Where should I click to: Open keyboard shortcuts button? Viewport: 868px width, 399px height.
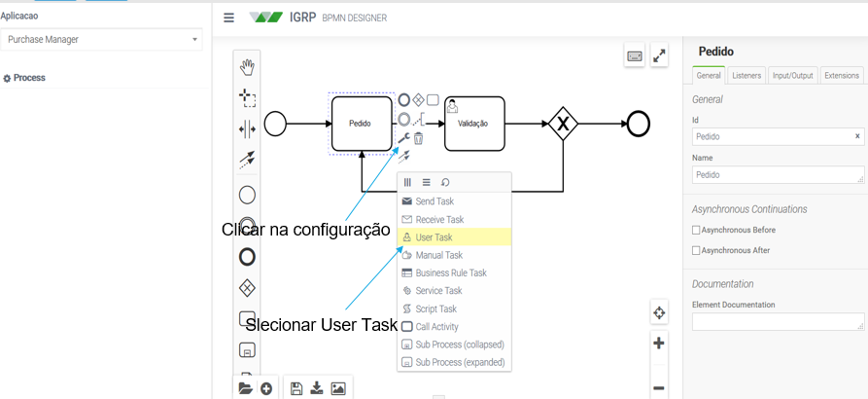(x=635, y=55)
